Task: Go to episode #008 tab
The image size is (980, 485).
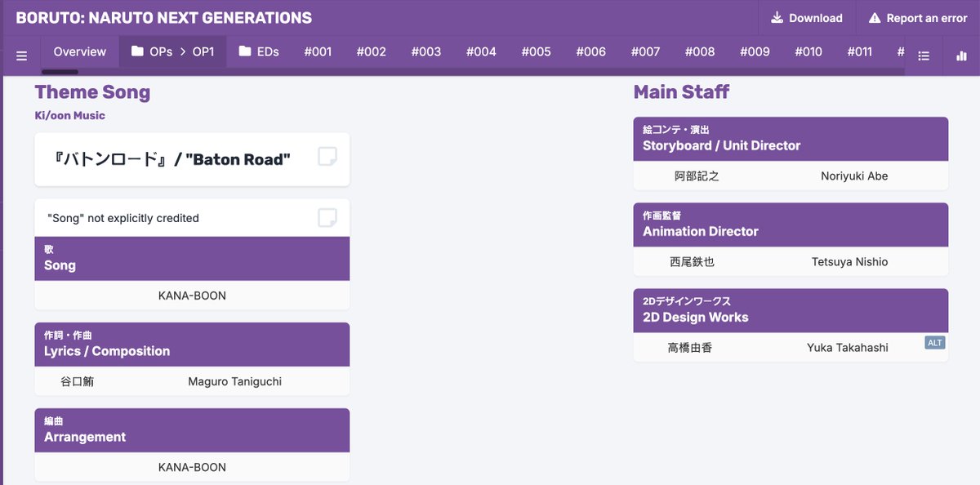Action: click(700, 51)
